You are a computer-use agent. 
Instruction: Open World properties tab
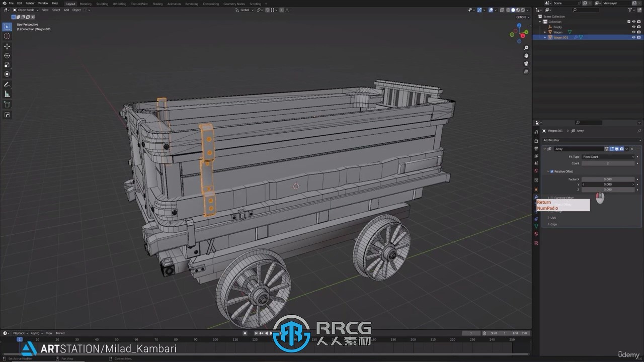point(536,171)
